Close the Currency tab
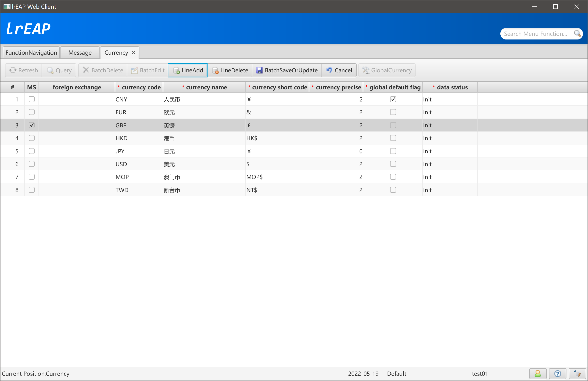This screenshot has width=588, height=381. tap(133, 53)
